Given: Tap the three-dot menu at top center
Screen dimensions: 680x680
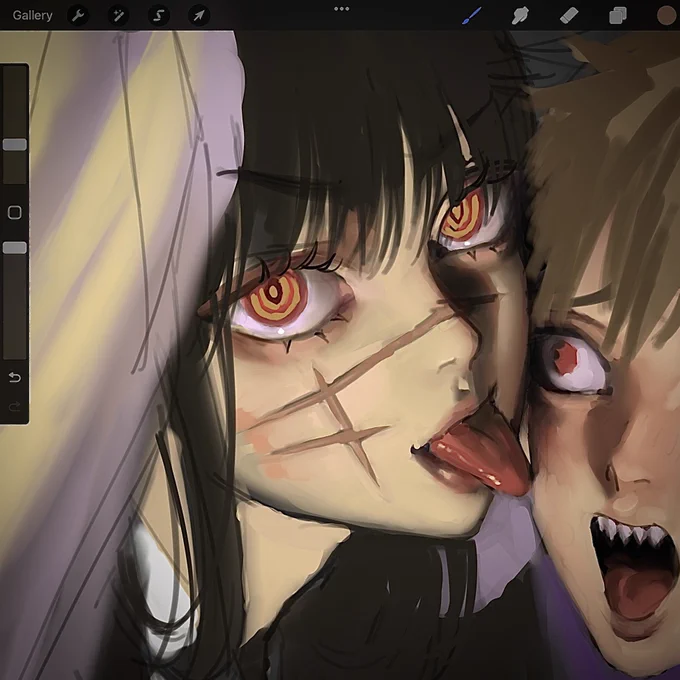Looking at the screenshot, I should pos(341,9).
